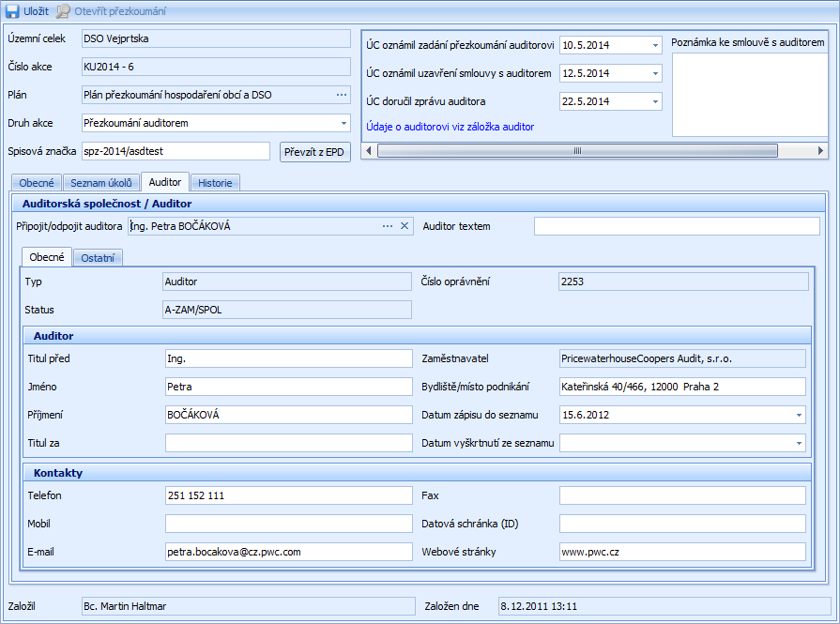Open date picker for ÚC oznámil zadání přezkoumání
The height and width of the screenshot is (624, 840).
pos(655,46)
